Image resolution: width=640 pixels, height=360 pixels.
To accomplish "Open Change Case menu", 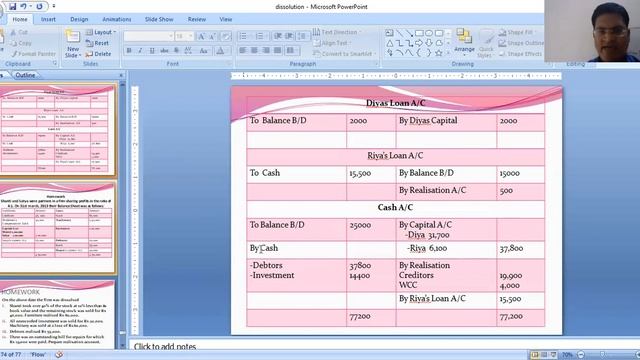I will [x=204, y=51].
